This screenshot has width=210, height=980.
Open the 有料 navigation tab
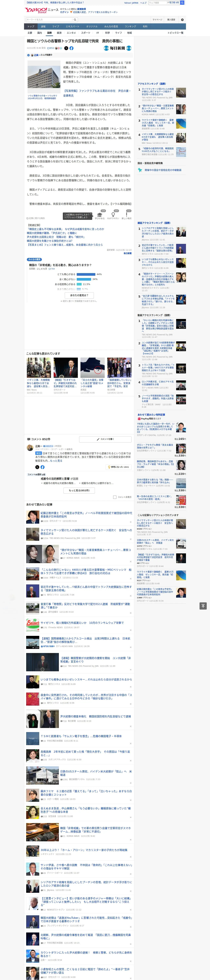145,27
